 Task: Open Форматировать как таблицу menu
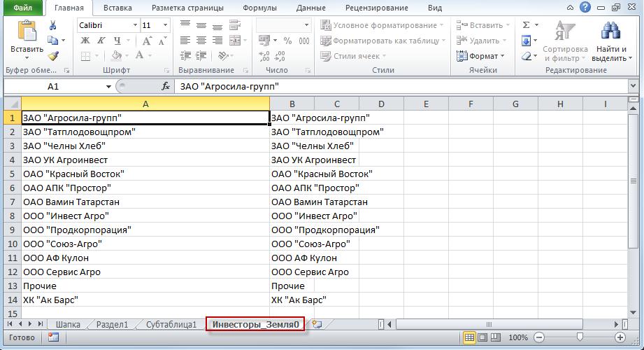[x=383, y=41]
